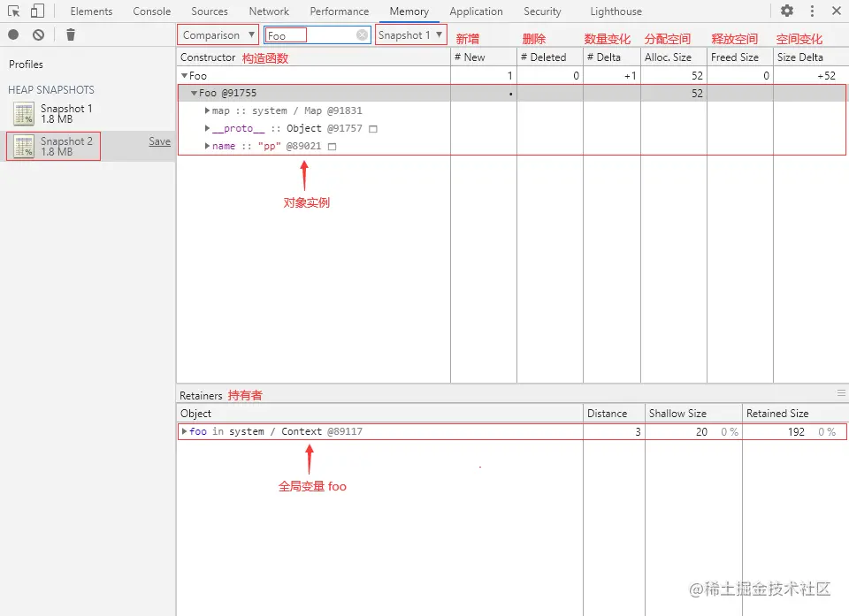Open the Snapshot 1 base snapshot dropdown
This screenshot has height=616, width=849.
point(411,35)
